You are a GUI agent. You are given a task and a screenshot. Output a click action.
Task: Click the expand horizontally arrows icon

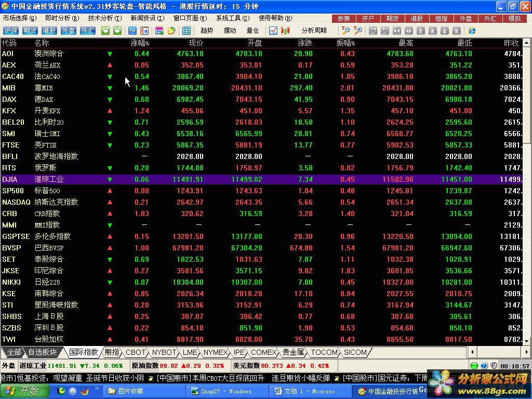409,31
